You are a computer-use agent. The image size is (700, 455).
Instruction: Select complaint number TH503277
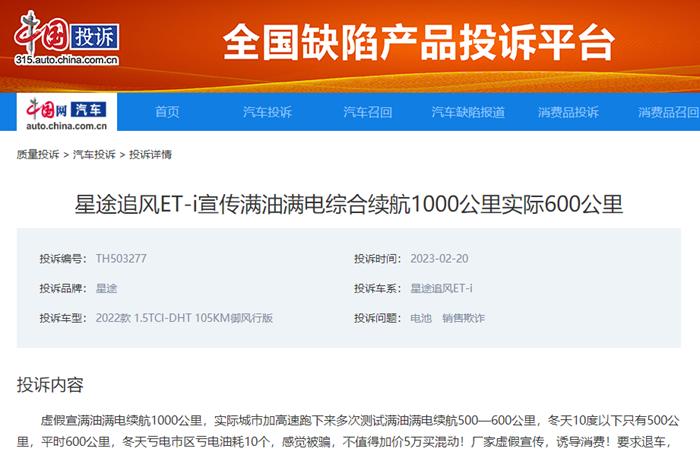click(x=121, y=259)
